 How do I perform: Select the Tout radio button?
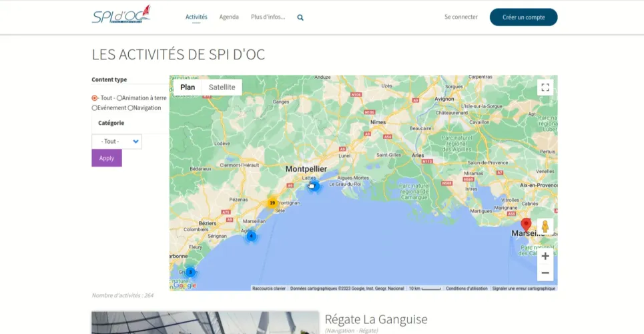[x=95, y=98]
